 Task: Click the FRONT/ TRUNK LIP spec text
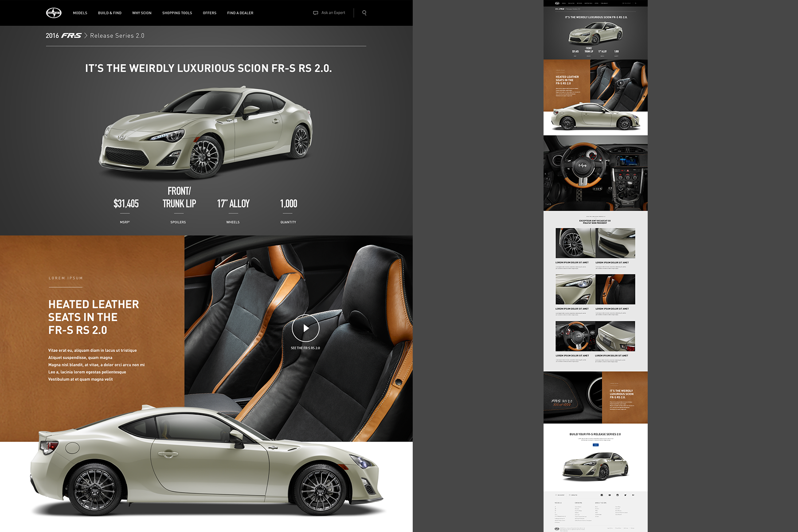tap(179, 197)
